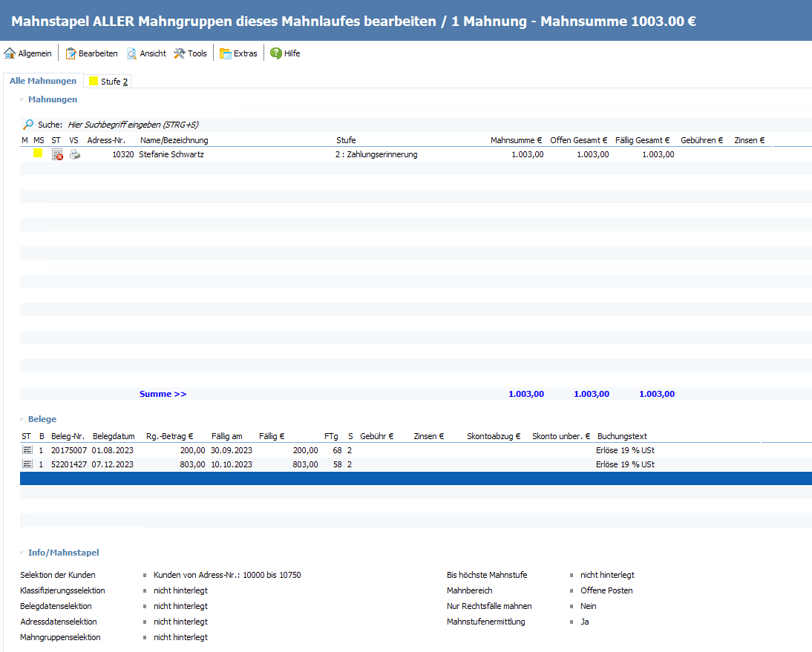Click the printer icon in Stefanie Schwartz's row
The height and width of the screenshot is (652, 812).
point(74,154)
